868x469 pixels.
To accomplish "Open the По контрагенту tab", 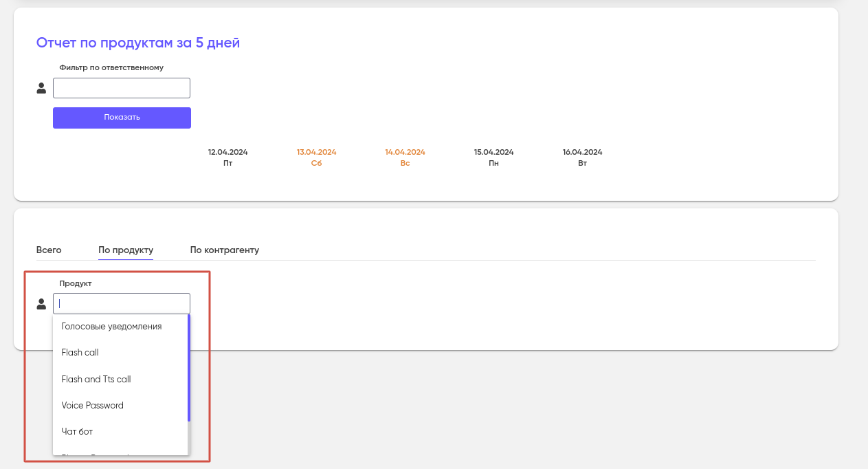I will [x=225, y=250].
